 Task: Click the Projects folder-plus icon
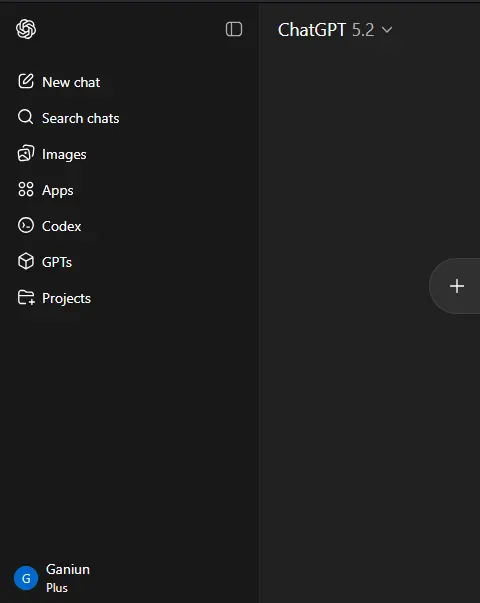pos(26,298)
